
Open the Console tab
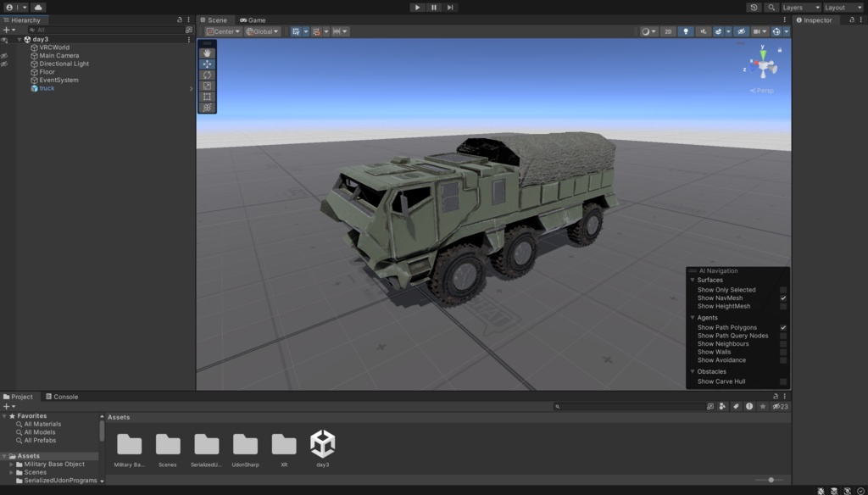pyautogui.click(x=66, y=396)
